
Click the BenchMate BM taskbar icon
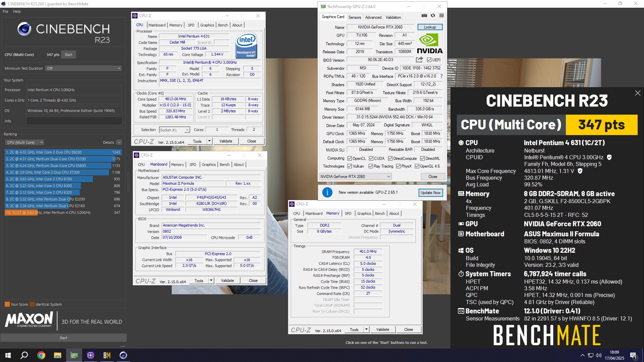(x=107, y=355)
